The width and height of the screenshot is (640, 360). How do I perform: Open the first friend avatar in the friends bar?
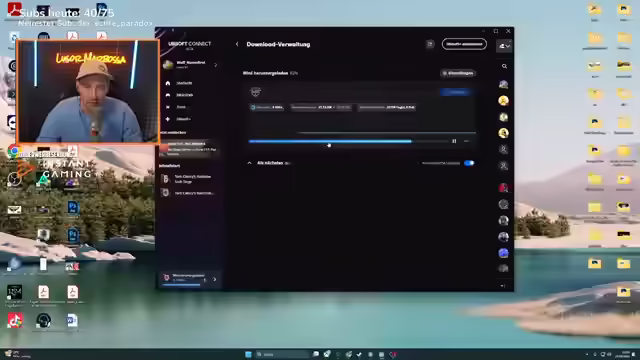[503, 84]
